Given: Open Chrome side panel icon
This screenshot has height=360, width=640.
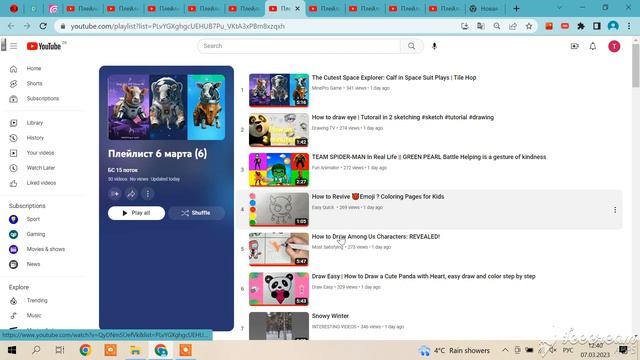Looking at the screenshot, I should 596,26.
